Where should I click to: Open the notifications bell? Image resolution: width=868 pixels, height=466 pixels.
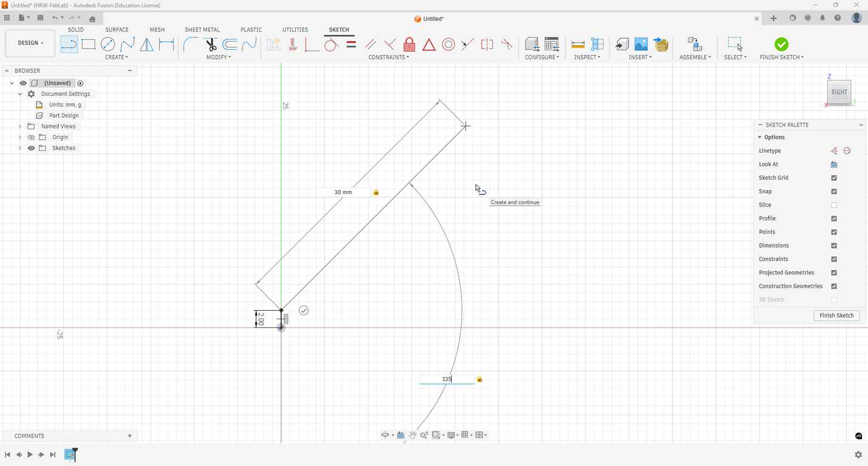click(x=822, y=18)
